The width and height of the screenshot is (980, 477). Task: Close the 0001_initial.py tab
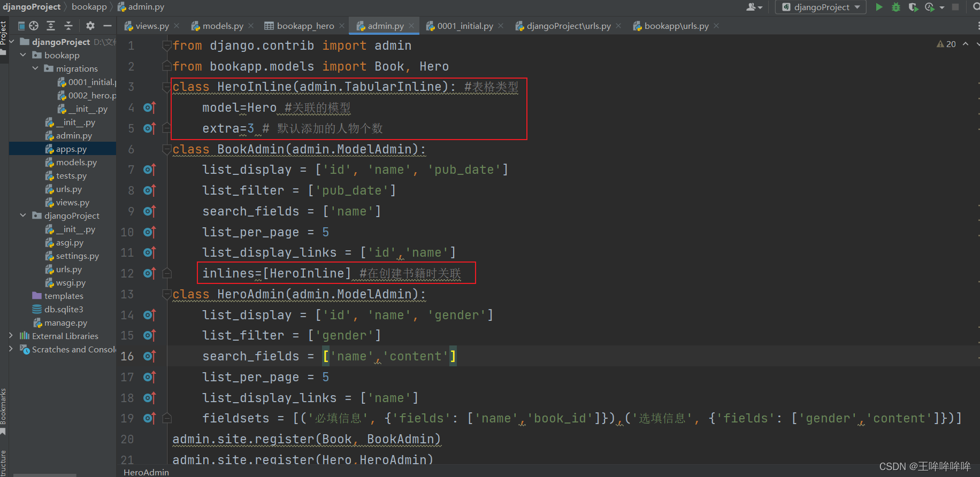[x=501, y=26]
